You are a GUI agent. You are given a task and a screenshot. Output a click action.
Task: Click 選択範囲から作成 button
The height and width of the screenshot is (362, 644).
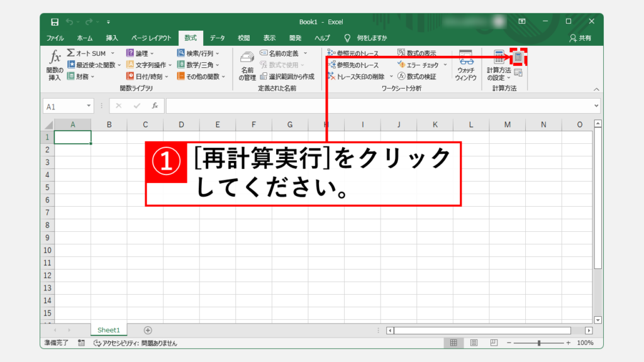[287, 76]
